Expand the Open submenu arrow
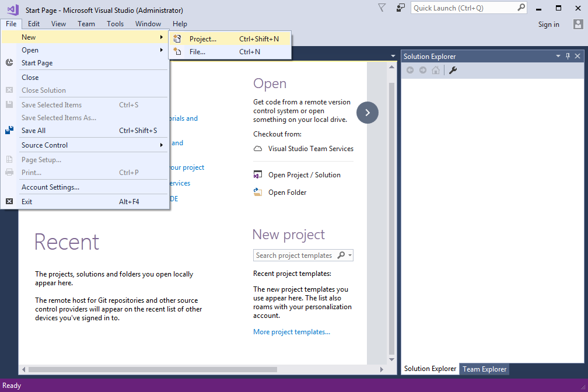 pyautogui.click(x=161, y=50)
